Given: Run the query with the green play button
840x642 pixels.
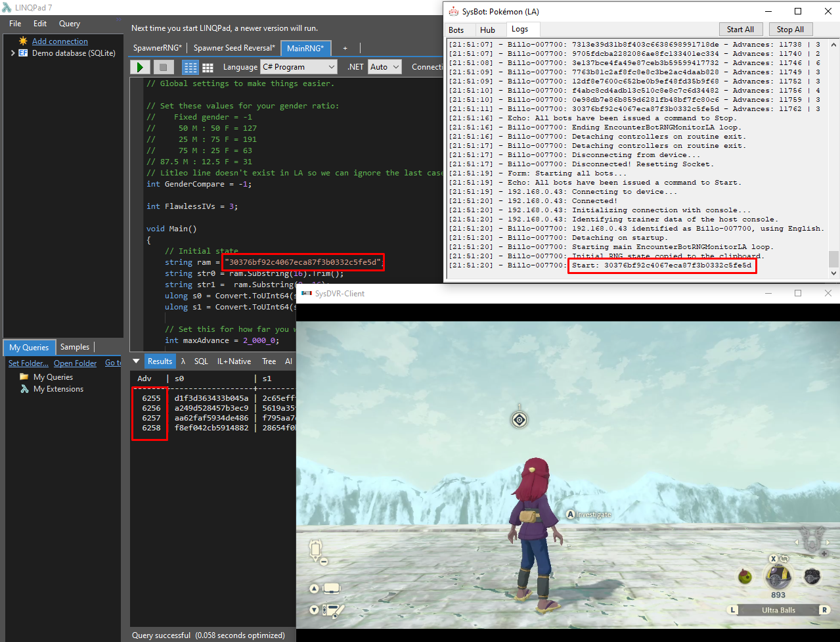Looking at the screenshot, I should point(140,67).
